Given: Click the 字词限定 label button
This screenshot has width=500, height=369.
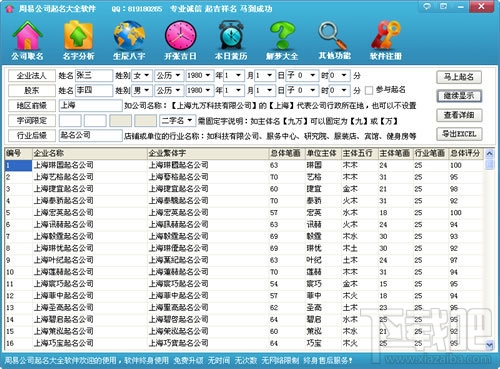Looking at the screenshot, I should coord(32,120).
